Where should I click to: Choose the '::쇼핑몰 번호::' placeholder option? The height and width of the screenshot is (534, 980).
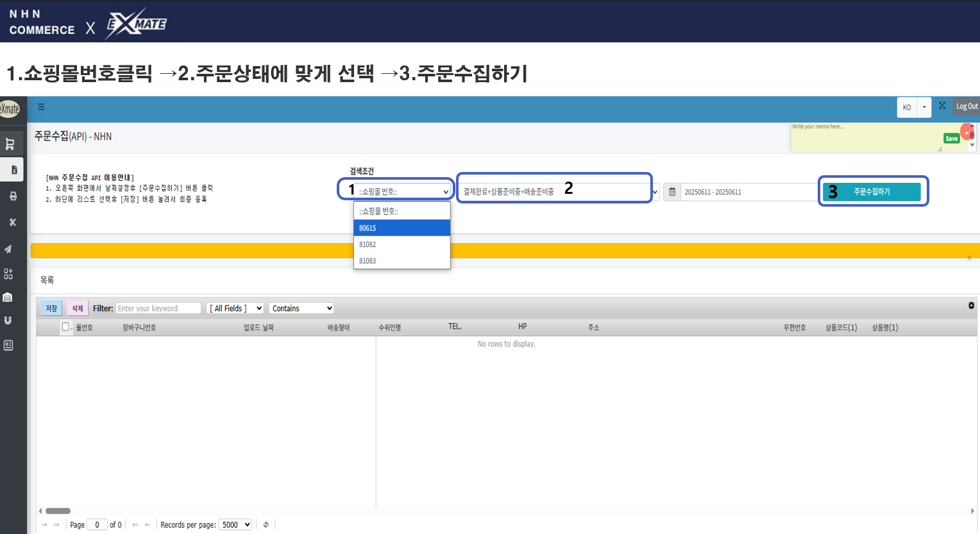(x=402, y=211)
